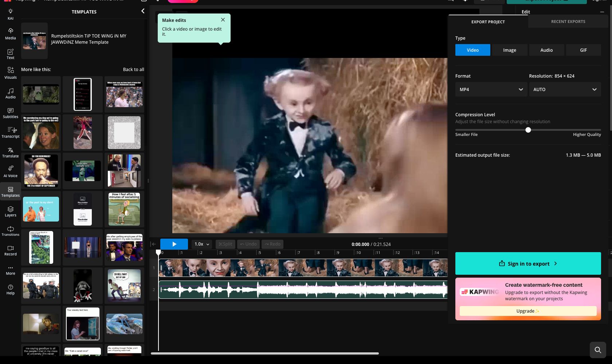Open the Record tool
This screenshot has height=364, width=612.
tap(10, 250)
